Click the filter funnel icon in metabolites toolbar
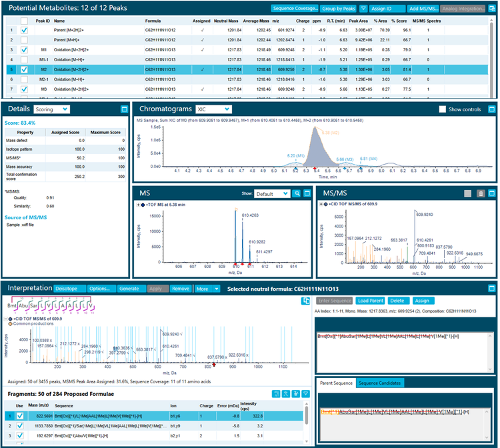 pyautogui.click(x=363, y=9)
